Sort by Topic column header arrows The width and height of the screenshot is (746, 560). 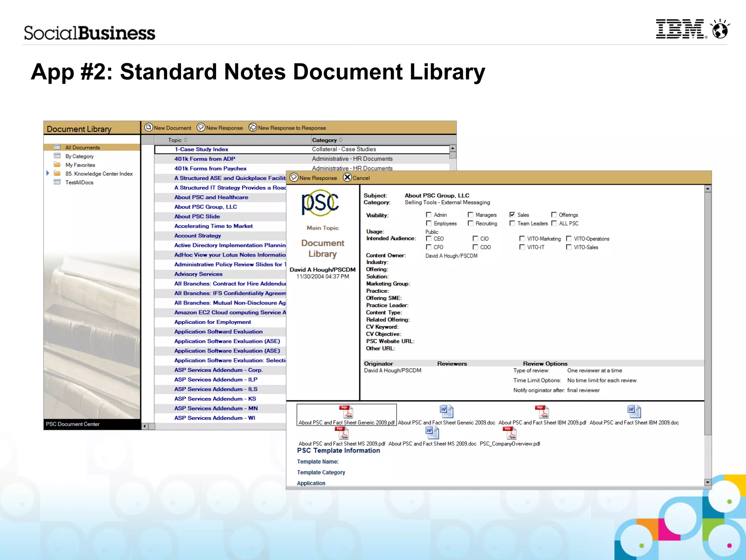point(185,140)
